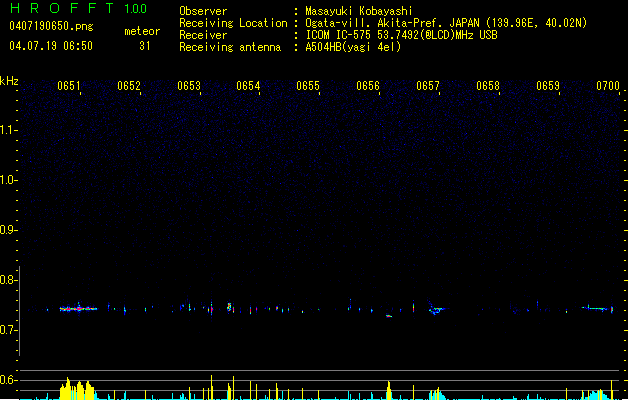This screenshot has width=629, height=400.
Task: Click the yellow intensity cluster below 0651
Action: pyautogui.click(x=77, y=389)
